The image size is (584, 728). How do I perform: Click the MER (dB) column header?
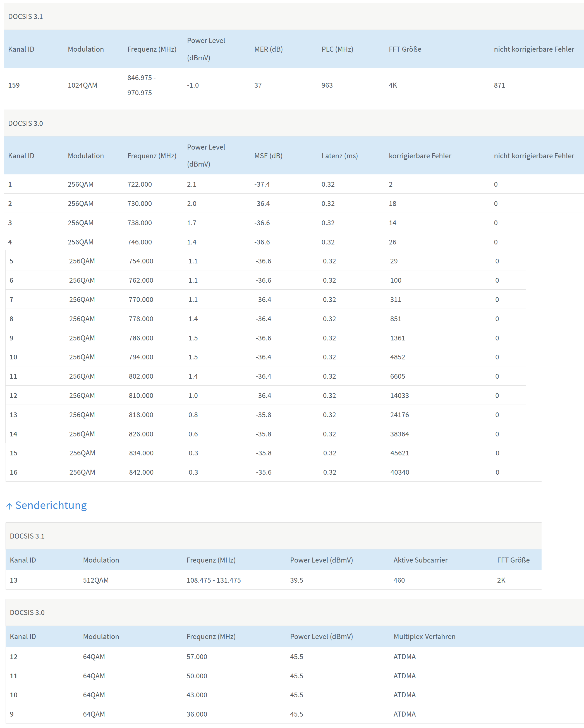268,49
